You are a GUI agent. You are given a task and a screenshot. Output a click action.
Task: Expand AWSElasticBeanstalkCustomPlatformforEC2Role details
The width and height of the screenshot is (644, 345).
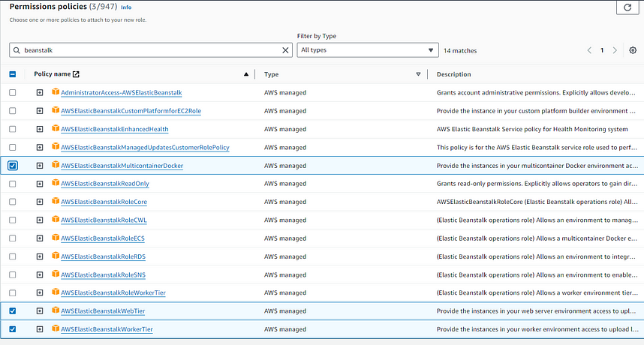40,111
